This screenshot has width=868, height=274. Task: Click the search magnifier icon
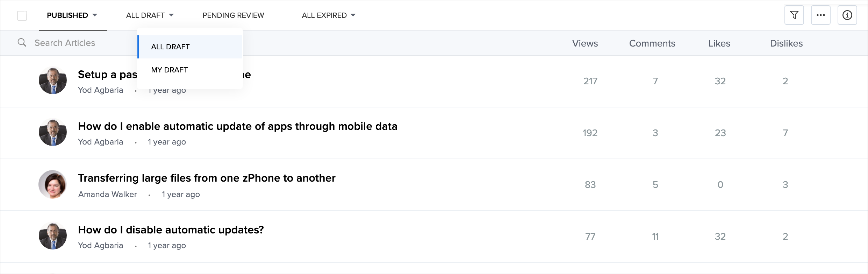click(x=22, y=43)
